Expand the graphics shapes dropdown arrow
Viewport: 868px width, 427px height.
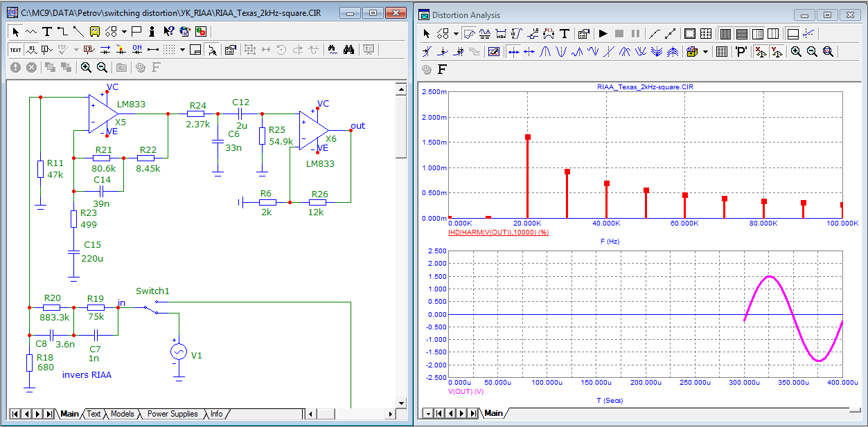coord(124,31)
